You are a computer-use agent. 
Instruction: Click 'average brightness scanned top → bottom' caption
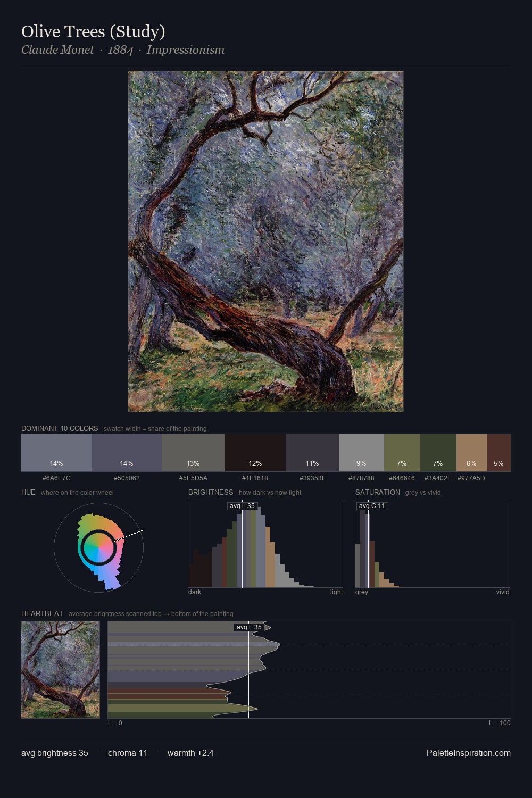tap(151, 614)
